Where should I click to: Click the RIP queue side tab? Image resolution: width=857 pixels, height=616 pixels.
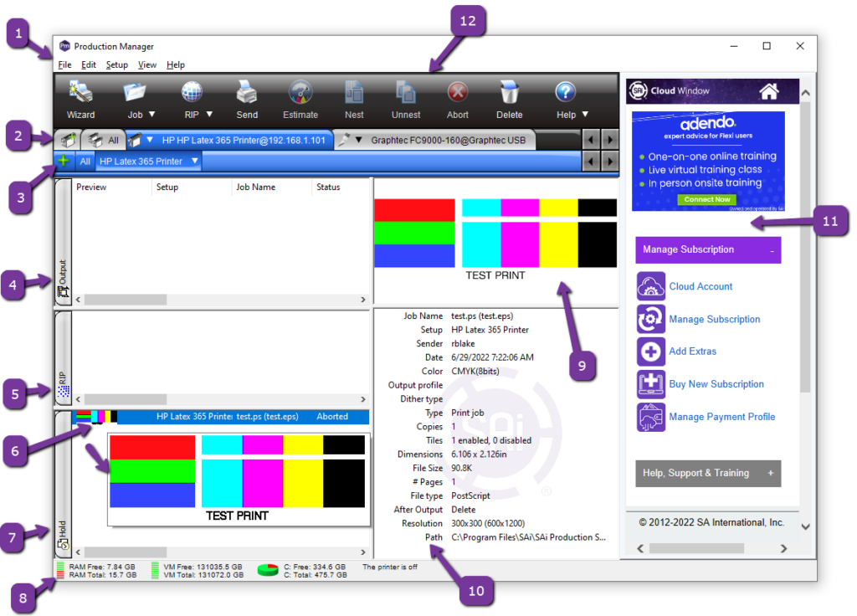pyautogui.click(x=63, y=357)
